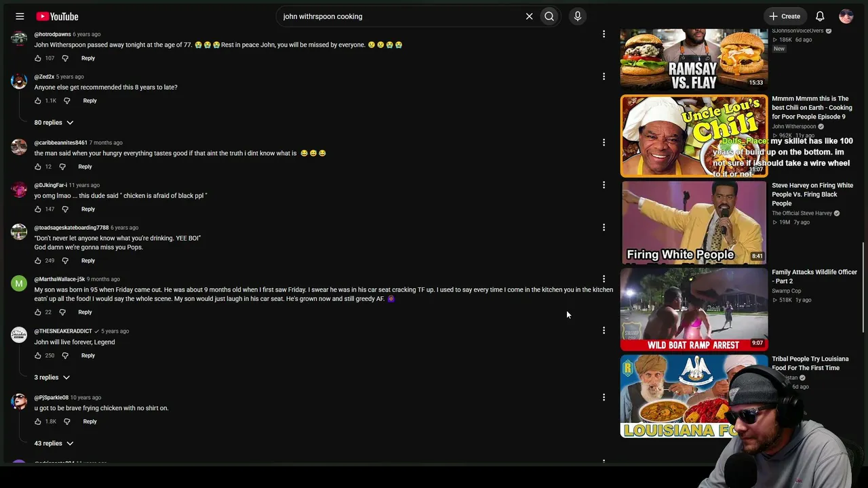Screen dimensions: 868x488
Task: Click the @MarthaWallace-j5k profile avatar
Action: pyautogui.click(x=19, y=283)
